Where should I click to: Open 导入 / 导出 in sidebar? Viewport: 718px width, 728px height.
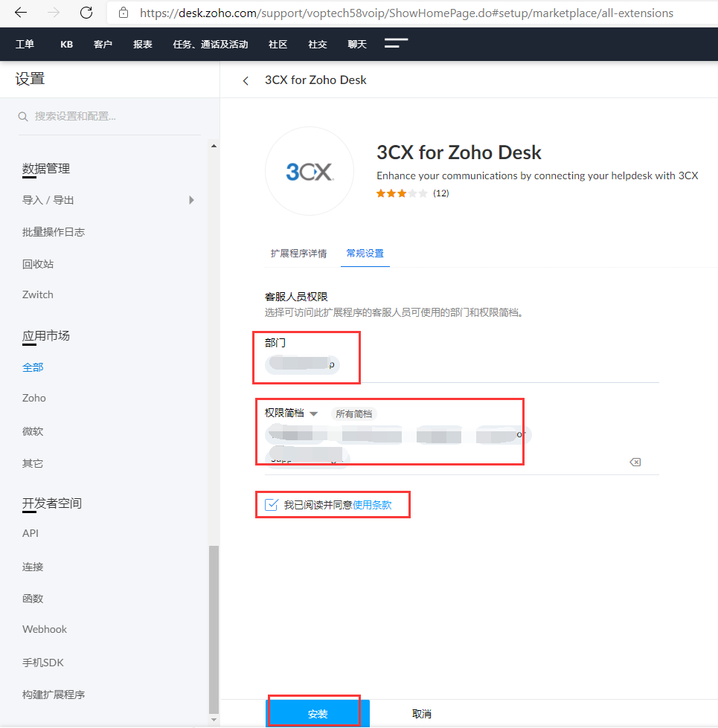point(48,200)
